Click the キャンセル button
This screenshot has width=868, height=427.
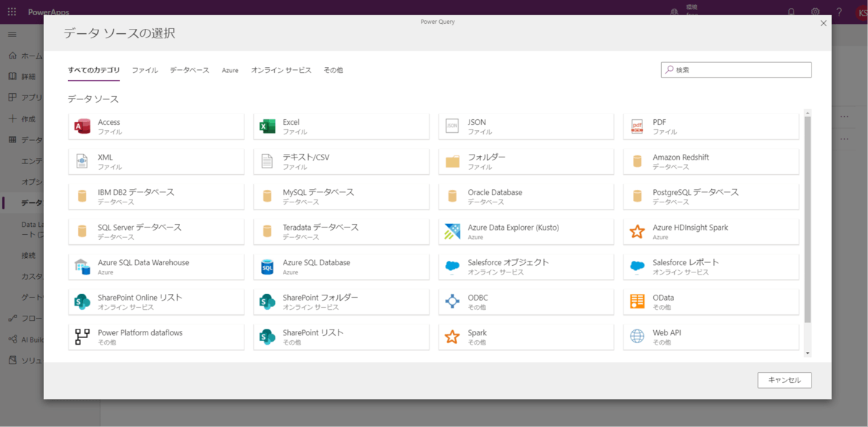[x=784, y=380]
